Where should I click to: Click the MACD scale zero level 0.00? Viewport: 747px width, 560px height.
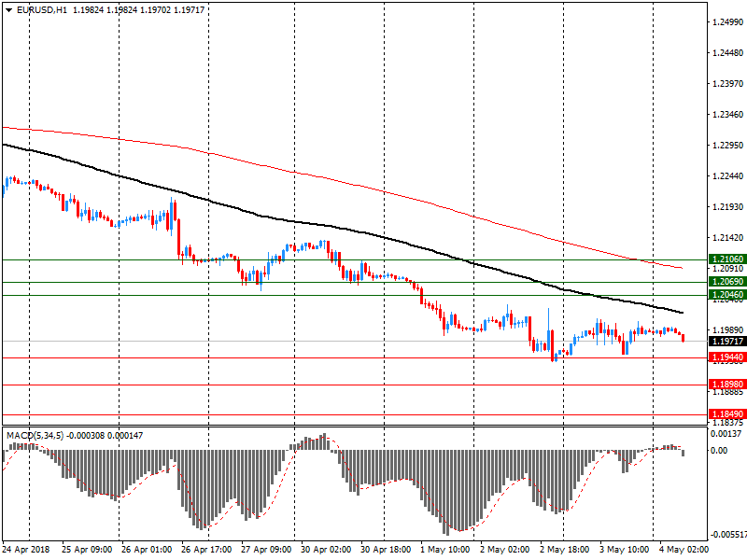(x=719, y=450)
